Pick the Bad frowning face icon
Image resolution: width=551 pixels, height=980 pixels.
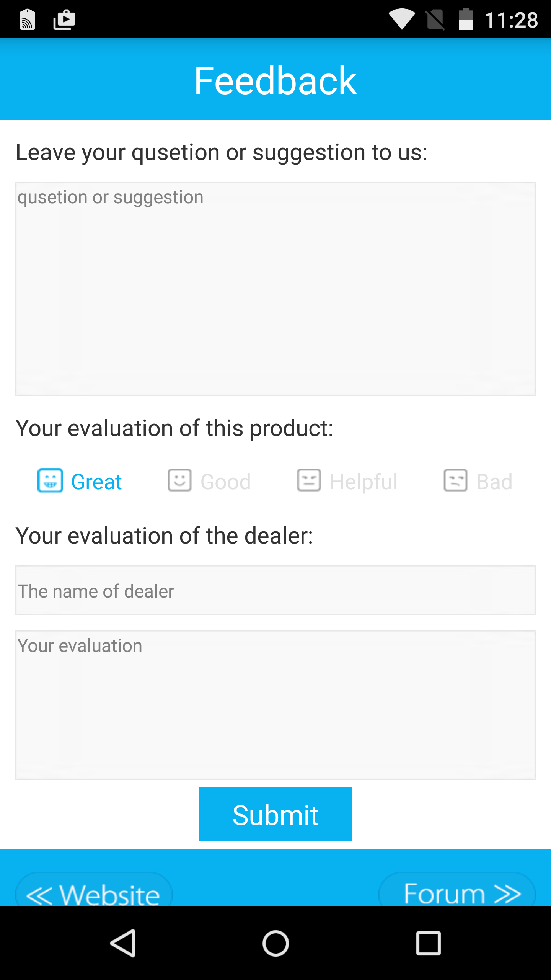(455, 480)
